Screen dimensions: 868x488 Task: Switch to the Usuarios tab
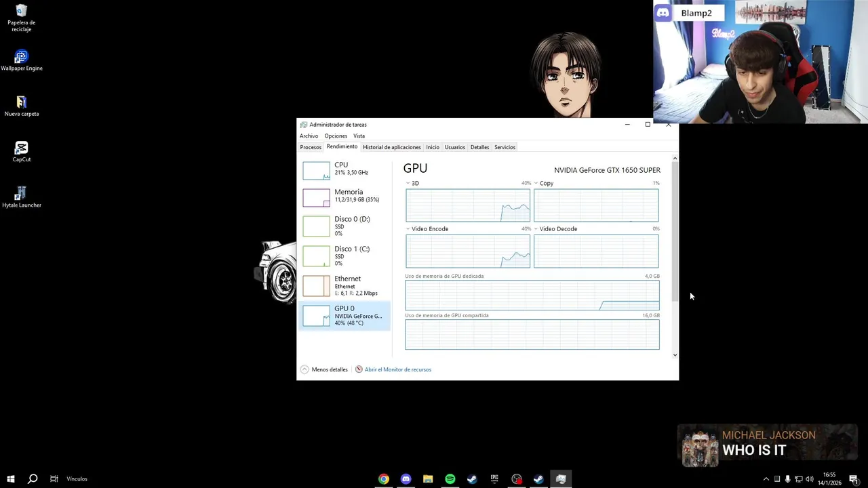pos(455,147)
